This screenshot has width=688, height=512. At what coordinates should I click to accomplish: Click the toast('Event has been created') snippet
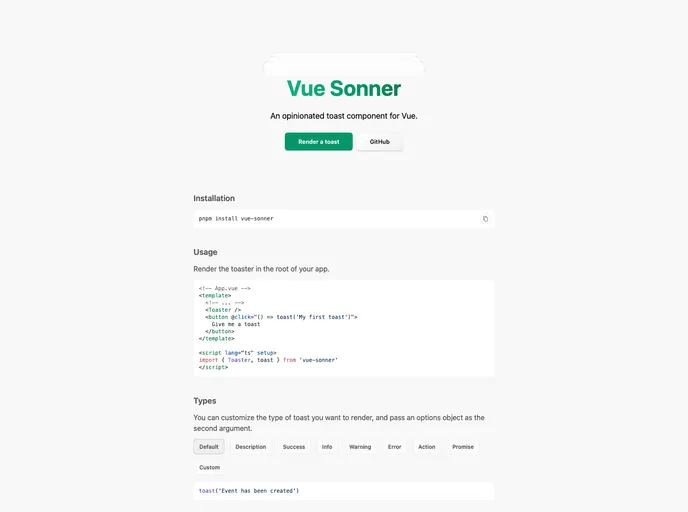[x=249, y=491]
